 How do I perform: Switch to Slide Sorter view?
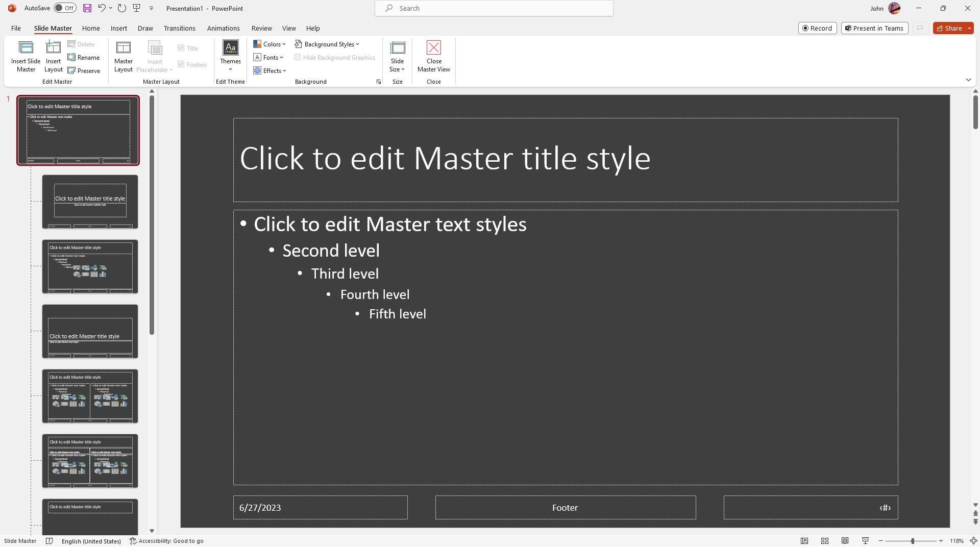tap(825, 541)
